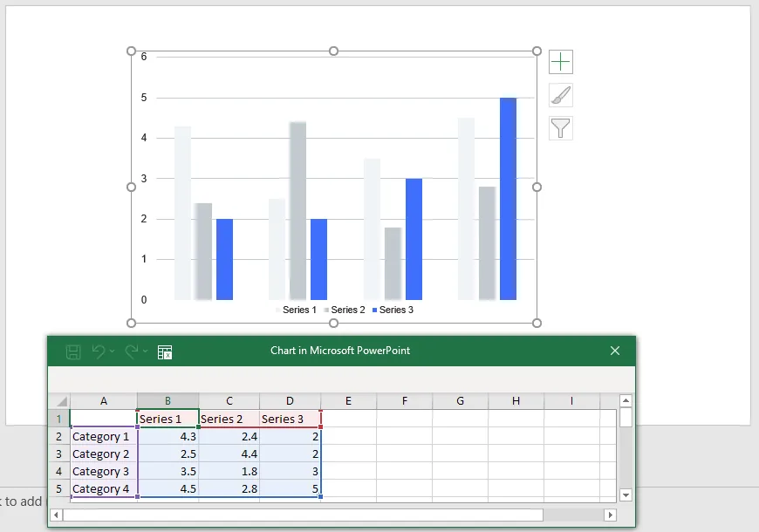Select column G header

tap(461, 401)
